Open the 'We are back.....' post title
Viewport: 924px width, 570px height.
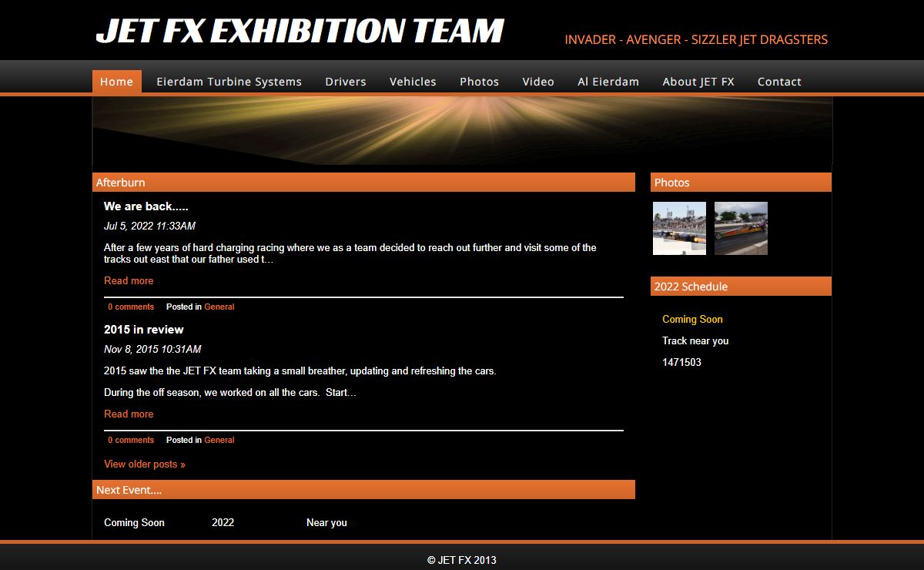(x=146, y=206)
